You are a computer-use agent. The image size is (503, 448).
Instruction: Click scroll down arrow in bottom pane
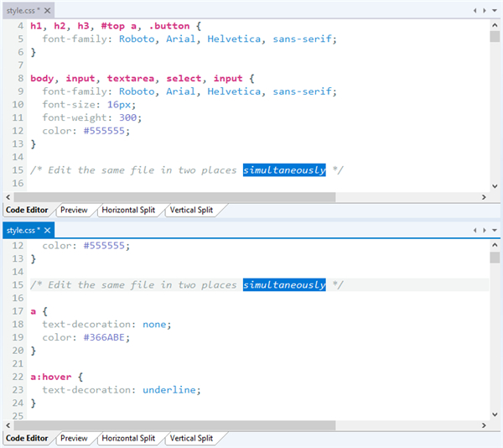click(x=495, y=414)
